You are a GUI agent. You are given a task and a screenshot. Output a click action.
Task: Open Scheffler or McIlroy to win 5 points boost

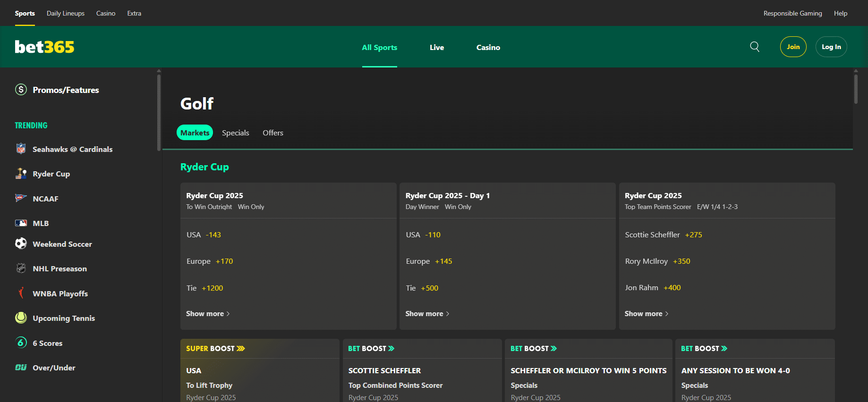588,370
